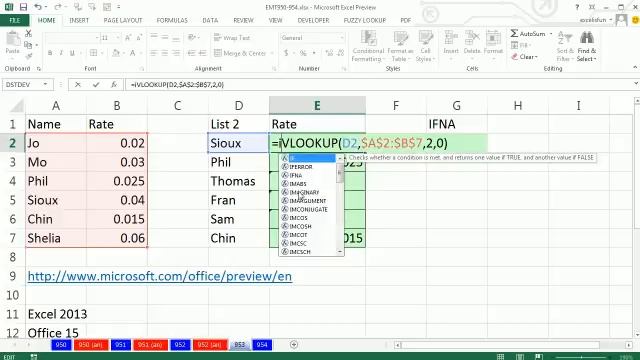Click the formula bar input

(378, 84)
